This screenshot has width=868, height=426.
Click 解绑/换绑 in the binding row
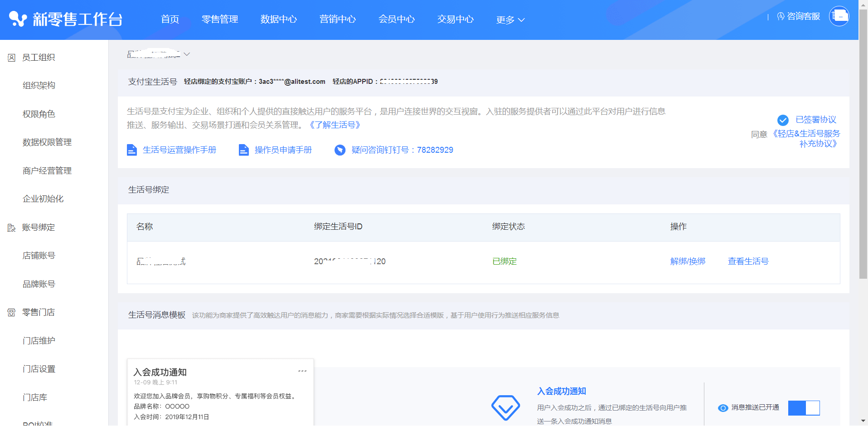[688, 261]
